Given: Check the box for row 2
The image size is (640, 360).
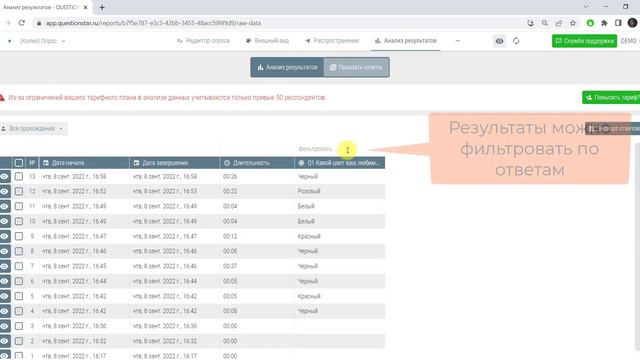Looking at the screenshot, I should click(19, 341).
